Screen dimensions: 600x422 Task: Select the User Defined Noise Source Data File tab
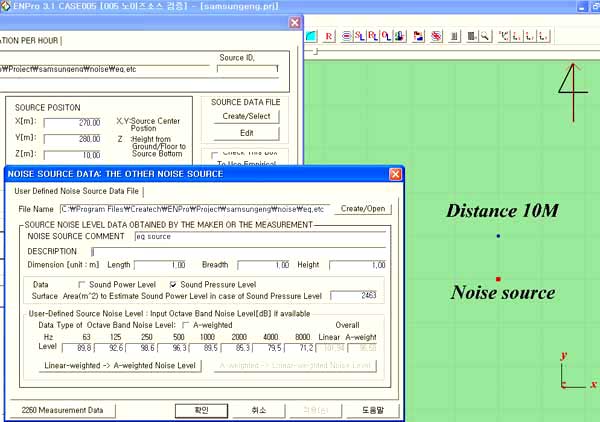tap(77, 191)
